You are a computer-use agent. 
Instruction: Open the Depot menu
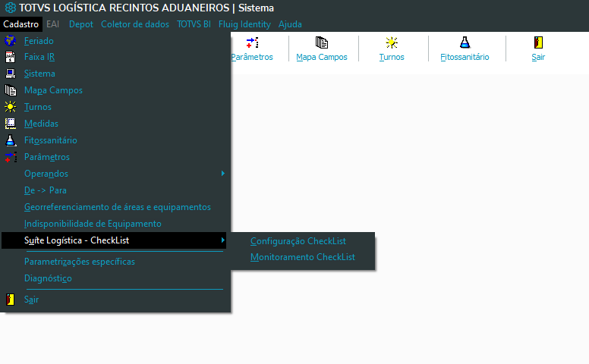[x=80, y=24]
